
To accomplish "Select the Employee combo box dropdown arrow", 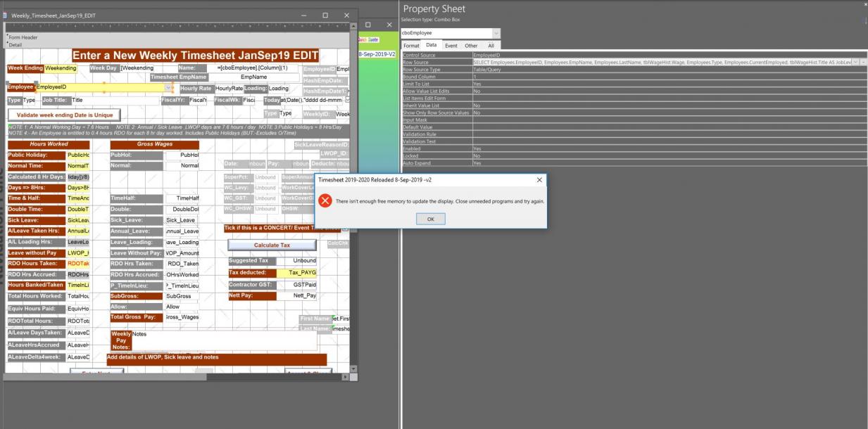I will click(168, 87).
